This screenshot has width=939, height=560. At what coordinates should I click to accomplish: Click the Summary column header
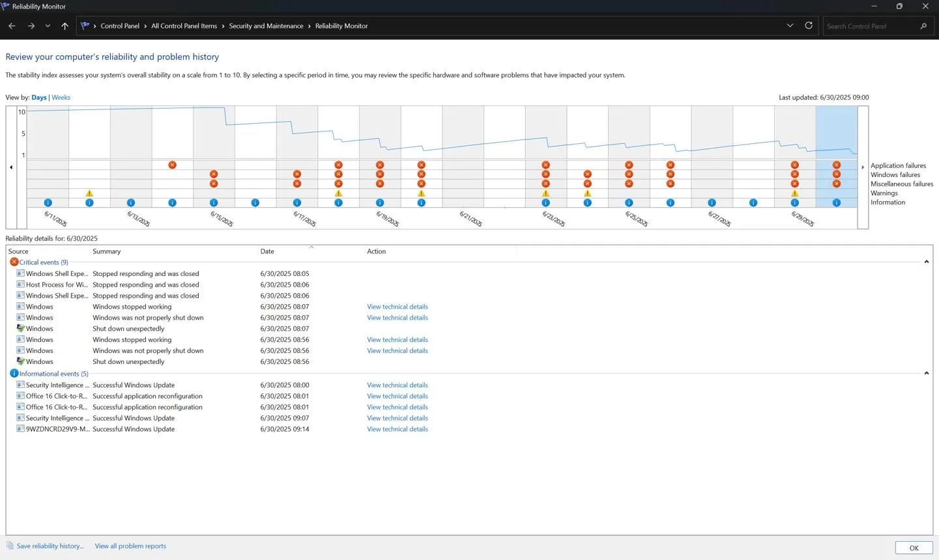[174, 251]
